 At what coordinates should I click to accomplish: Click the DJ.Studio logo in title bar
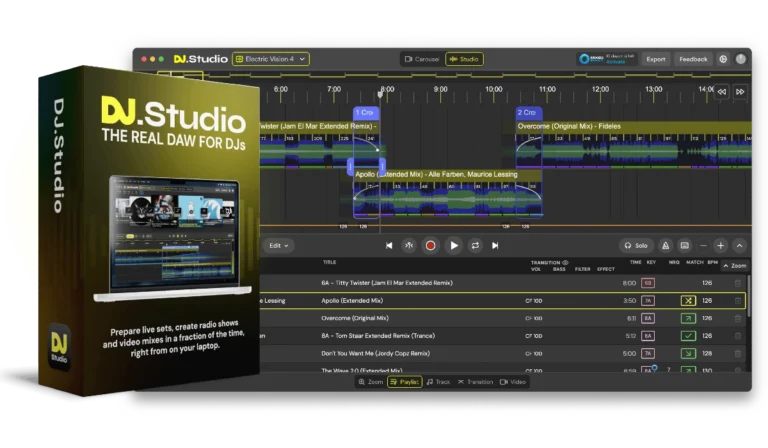click(201, 59)
